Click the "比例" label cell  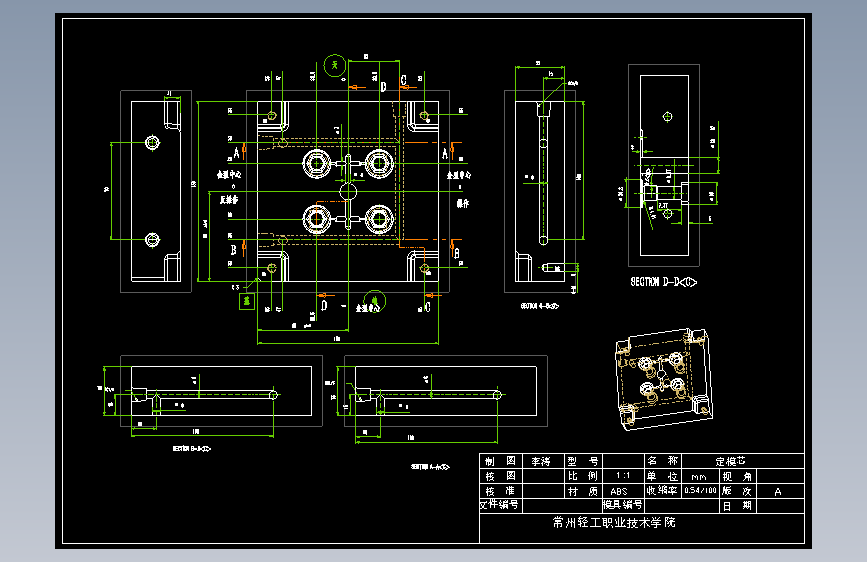point(583,476)
